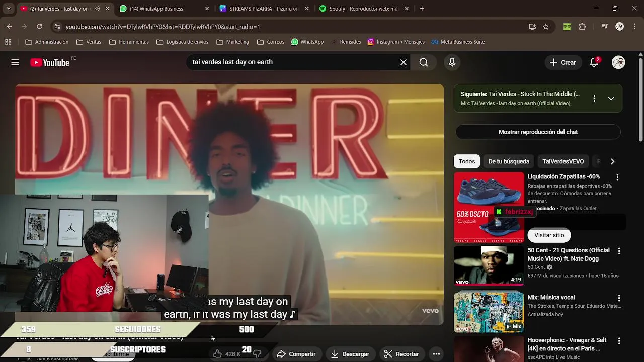The width and height of the screenshot is (644, 362).
Task: Open Chrome three-dot menu
Action: [635, 27]
